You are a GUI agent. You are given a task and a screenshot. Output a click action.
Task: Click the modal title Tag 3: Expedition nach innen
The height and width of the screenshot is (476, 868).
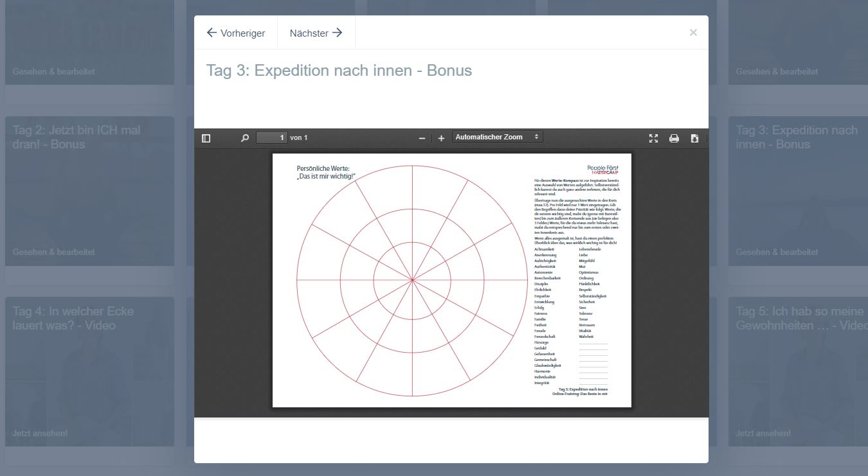pos(339,71)
